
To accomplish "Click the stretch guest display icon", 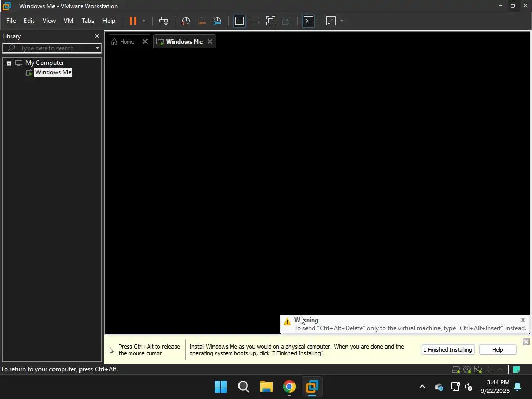I will tap(331, 21).
